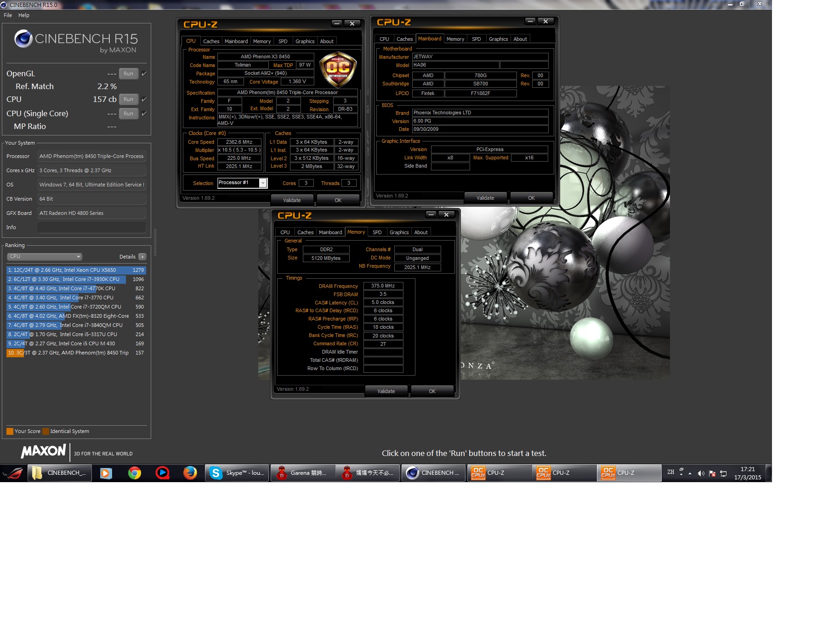Click the Core Speed value 2362.6 MHz
Screen dimensions: 840x630
pos(239,142)
